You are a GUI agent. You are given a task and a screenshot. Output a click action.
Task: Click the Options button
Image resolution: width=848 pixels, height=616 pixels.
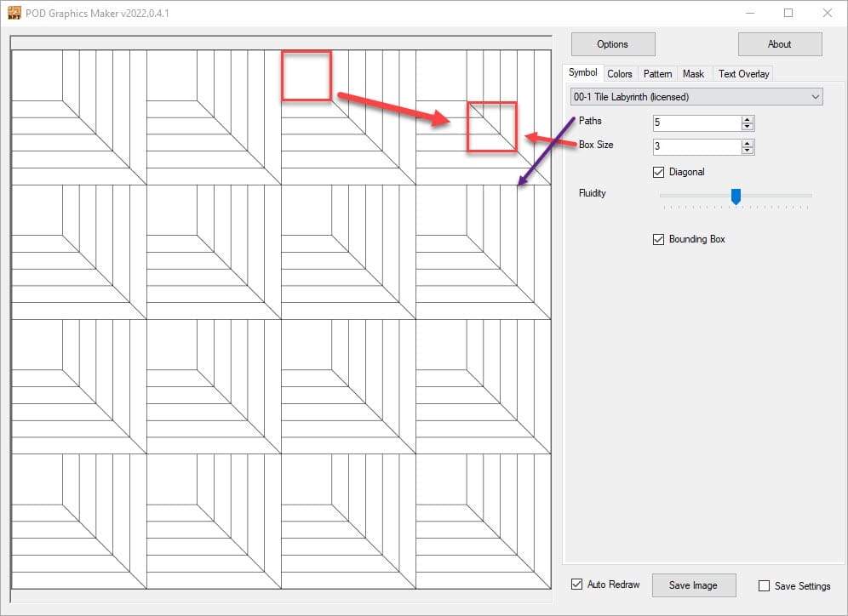coord(612,44)
